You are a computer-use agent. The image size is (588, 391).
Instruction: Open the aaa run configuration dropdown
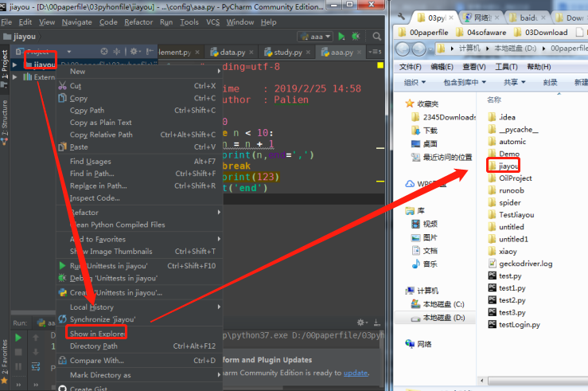pos(315,37)
